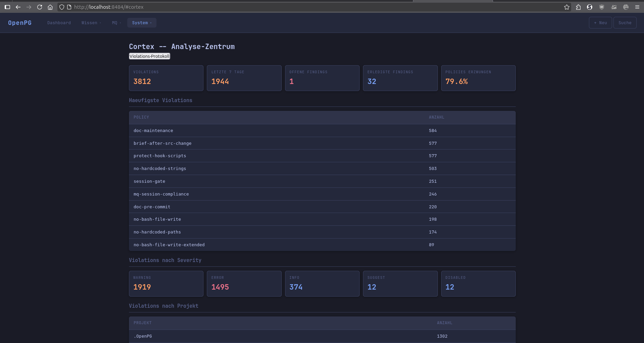Bookmark this page with the star icon
Viewport: 644px width, 343px height.
pos(567,7)
